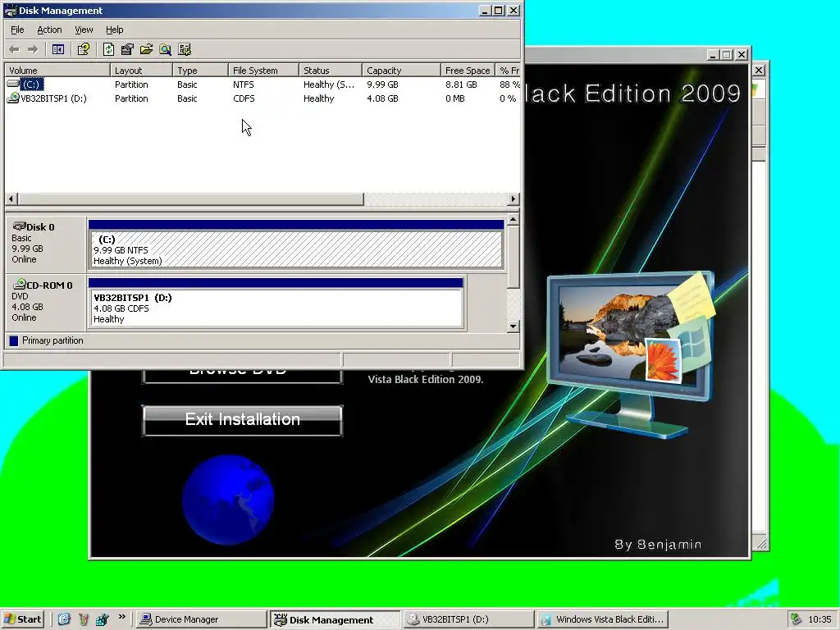Switch to Device Manager taskbar button
The width and height of the screenshot is (840, 630).
pos(200,619)
